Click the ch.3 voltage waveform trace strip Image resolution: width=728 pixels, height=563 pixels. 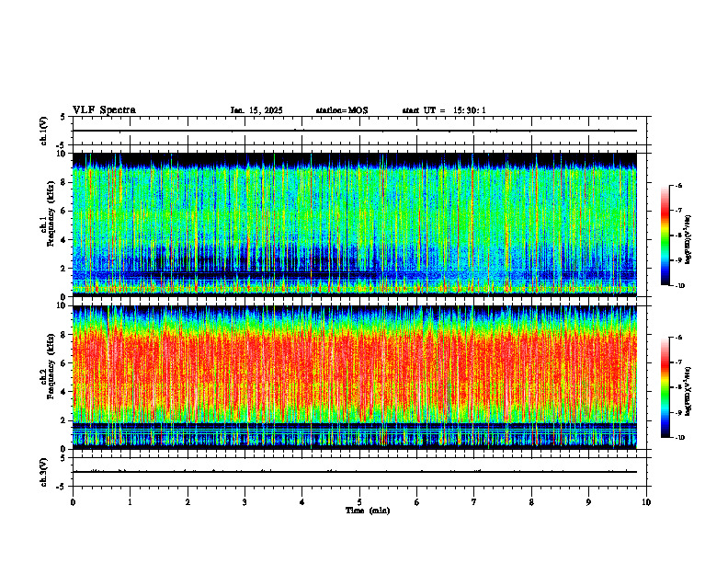tap(355, 472)
